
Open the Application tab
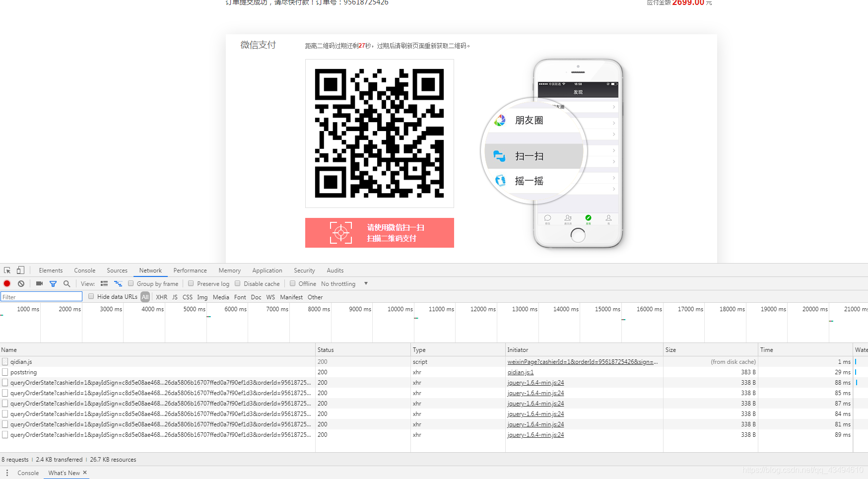click(x=267, y=271)
